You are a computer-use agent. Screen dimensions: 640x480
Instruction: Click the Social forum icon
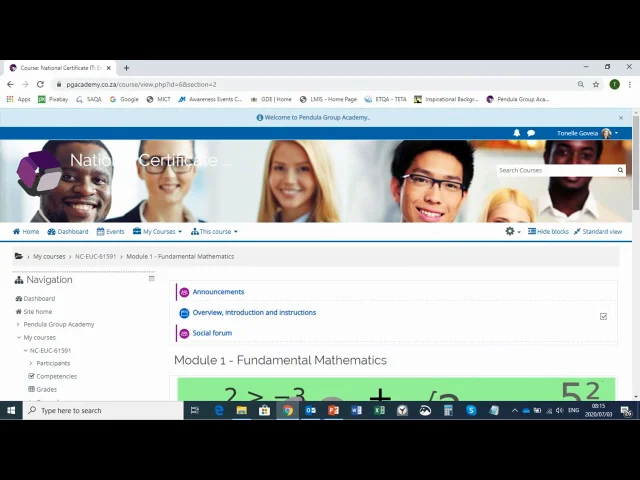pos(184,333)
